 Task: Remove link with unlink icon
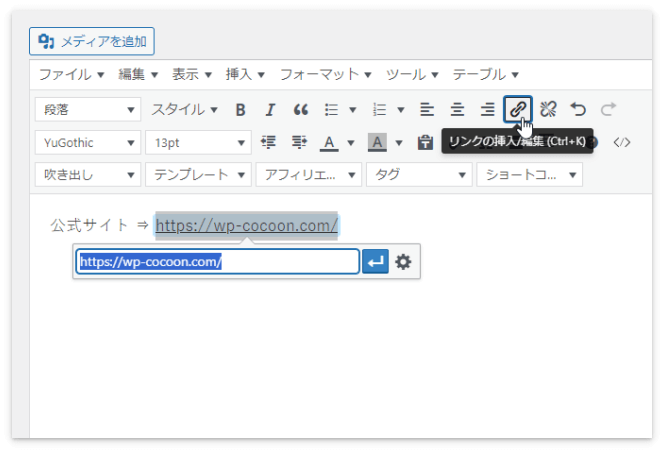click(548, 110)
